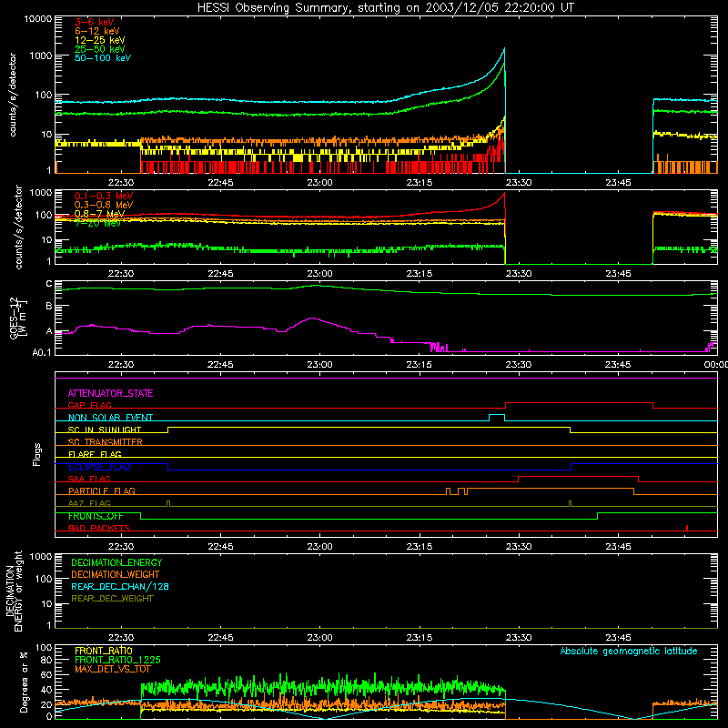The height and width of the screenshot is (728, 728).
Task: Click the GOES-12 axis title
Action: tap(17, 318)
